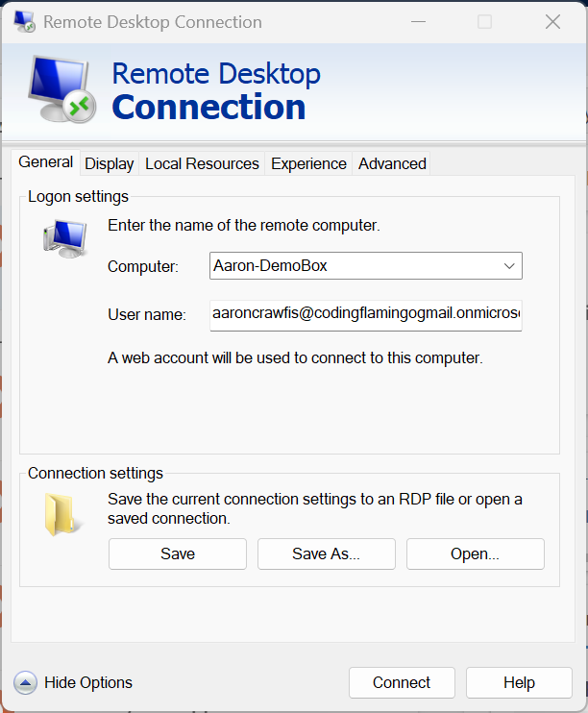Open the Local Resources tab
This screenshot has height=713, width=588.
(x=202, y=163)
